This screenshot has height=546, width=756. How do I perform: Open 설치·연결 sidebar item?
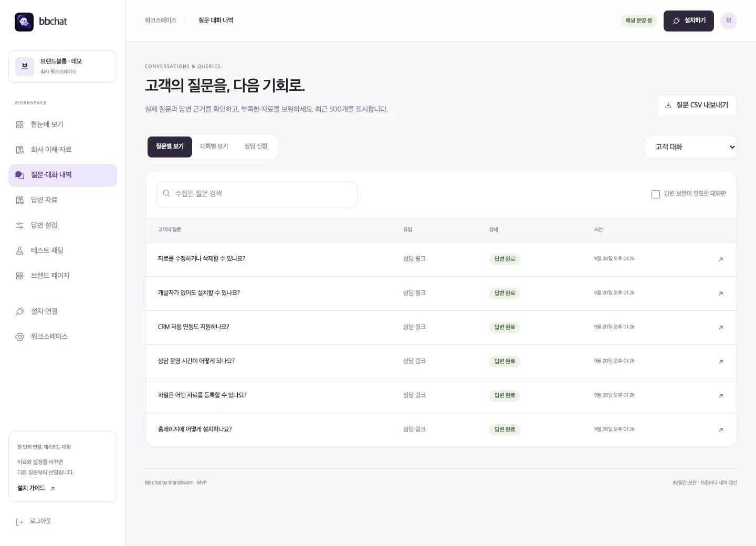pyautogui.click(x=62, y=311)
